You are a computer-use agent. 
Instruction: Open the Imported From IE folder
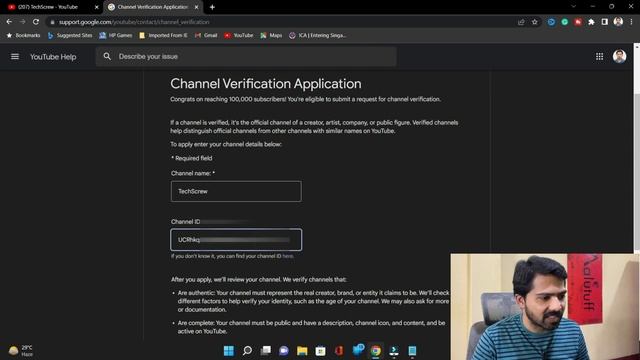click(x=163, y=36)
